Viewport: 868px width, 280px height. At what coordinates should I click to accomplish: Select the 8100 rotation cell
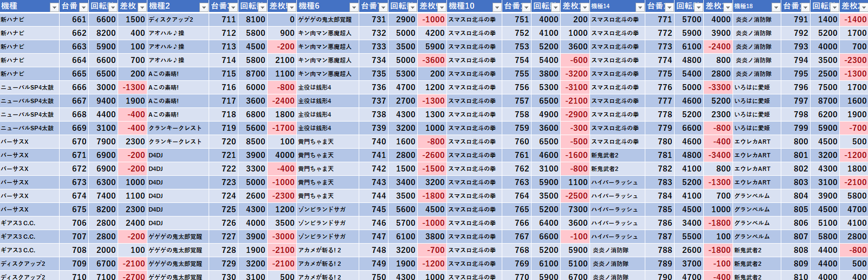[x=253, y=20]
